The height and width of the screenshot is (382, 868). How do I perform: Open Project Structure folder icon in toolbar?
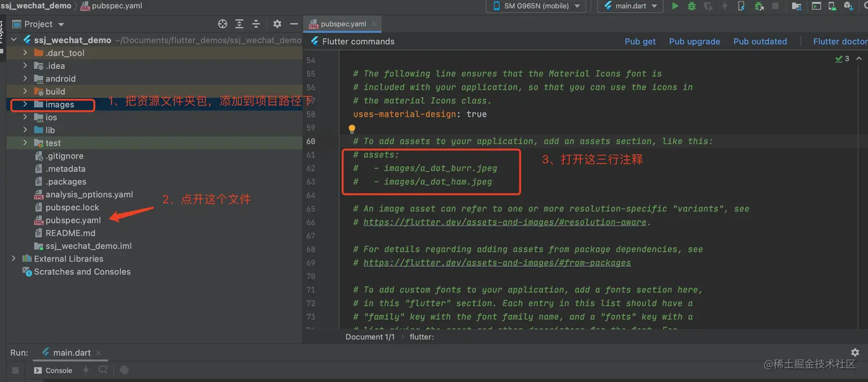796,6
